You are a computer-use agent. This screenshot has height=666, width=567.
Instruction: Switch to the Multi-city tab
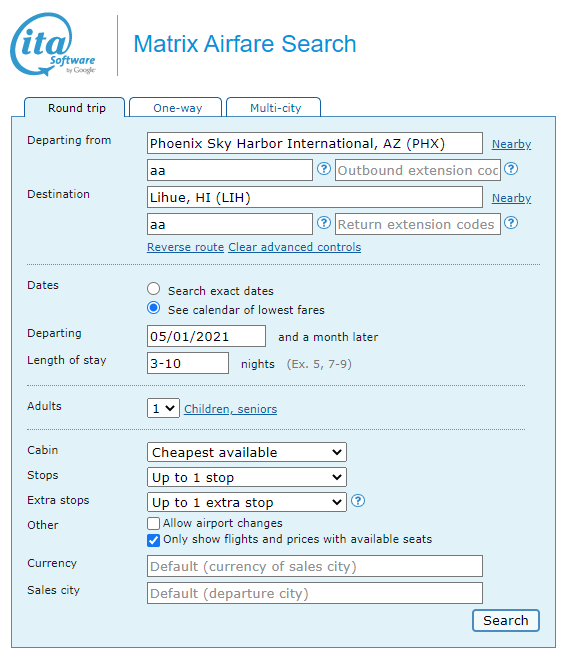274,107
